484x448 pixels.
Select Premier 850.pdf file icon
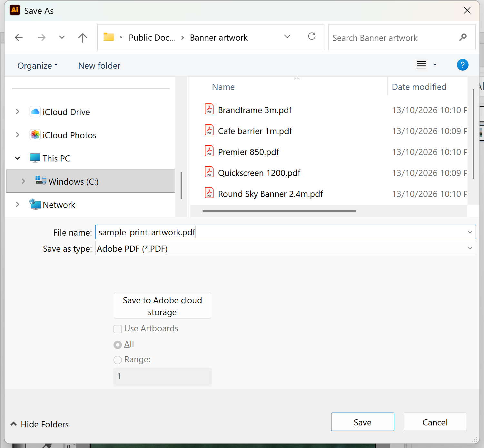[209, 151]
